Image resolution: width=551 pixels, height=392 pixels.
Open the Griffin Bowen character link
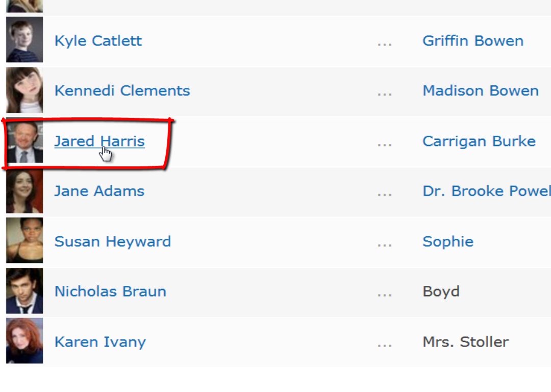click(473, 41)
